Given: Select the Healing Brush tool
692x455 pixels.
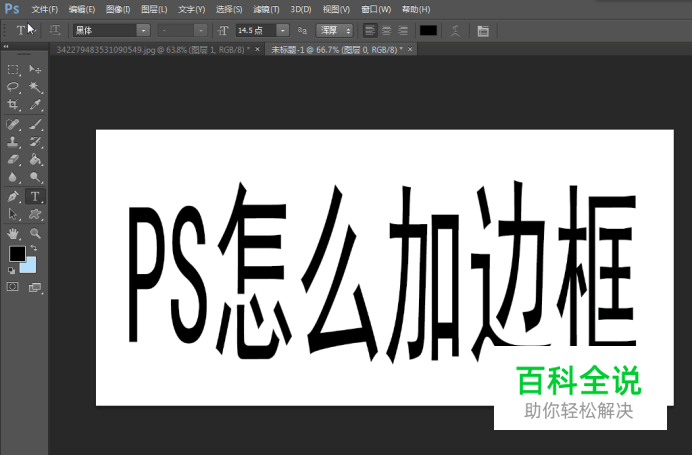Looking at the screenshot, I should tap(13, 124).
